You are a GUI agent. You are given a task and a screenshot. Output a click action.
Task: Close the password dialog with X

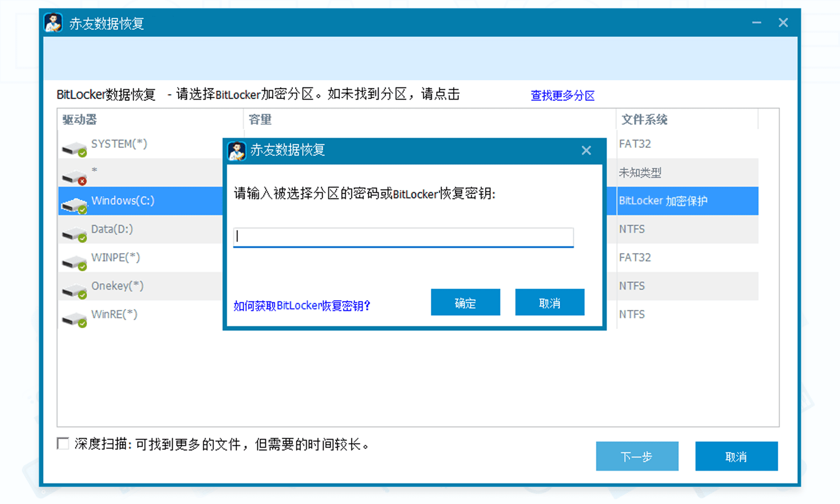586,151
